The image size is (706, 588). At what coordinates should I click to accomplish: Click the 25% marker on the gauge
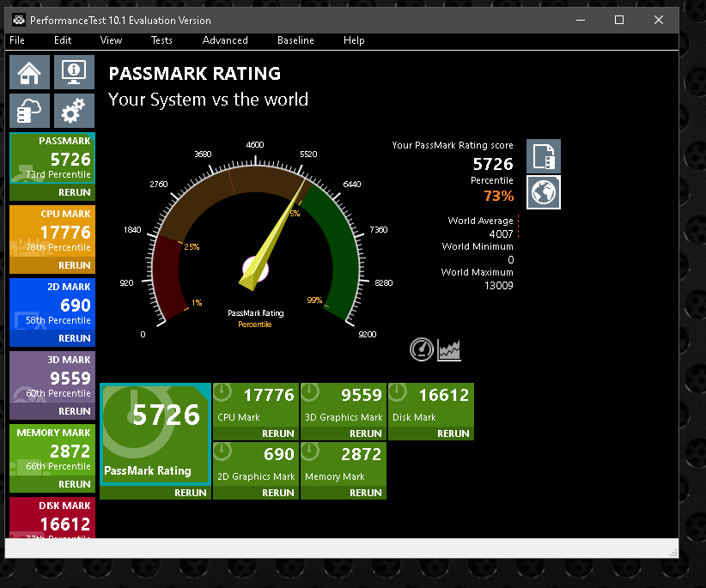tap(192, 246)
